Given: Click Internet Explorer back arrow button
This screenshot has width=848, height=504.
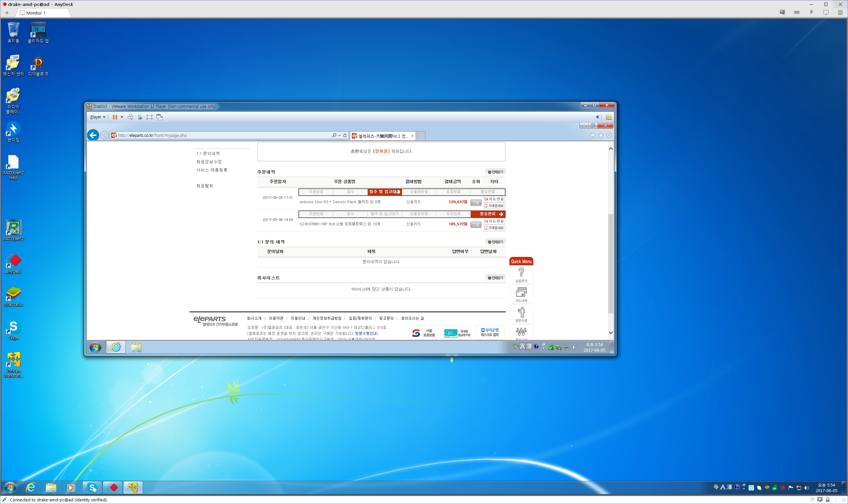Looking at the screenshot, I should pos(93,135).
